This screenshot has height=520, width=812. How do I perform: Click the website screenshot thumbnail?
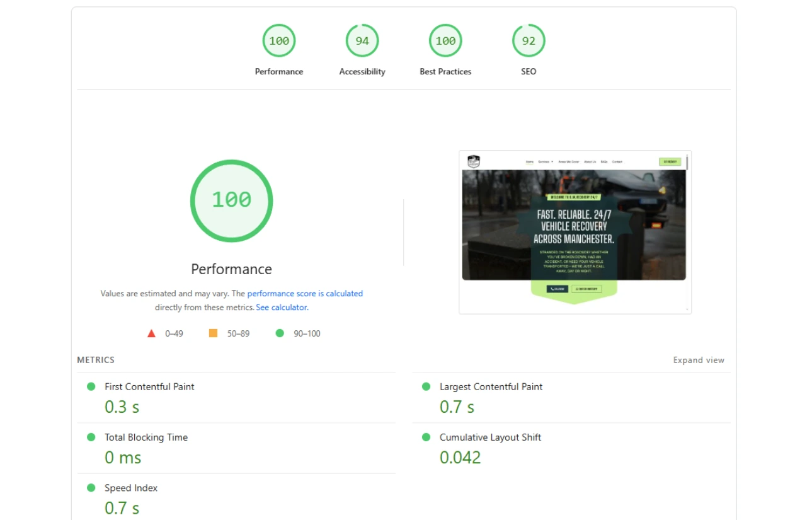575,232
